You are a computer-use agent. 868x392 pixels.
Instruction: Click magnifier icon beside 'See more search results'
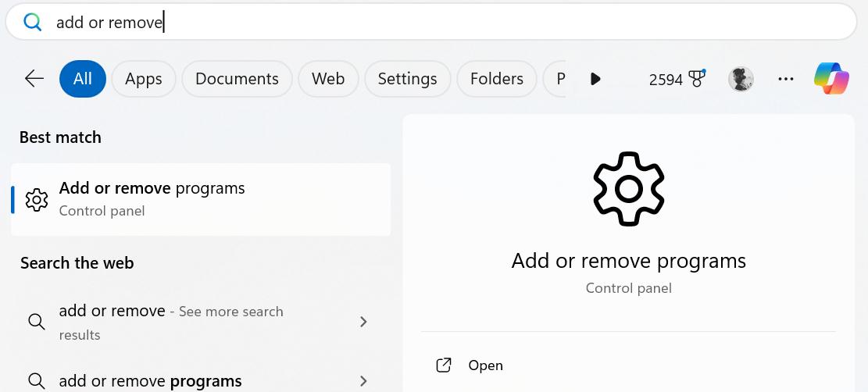tap(36, 322)
